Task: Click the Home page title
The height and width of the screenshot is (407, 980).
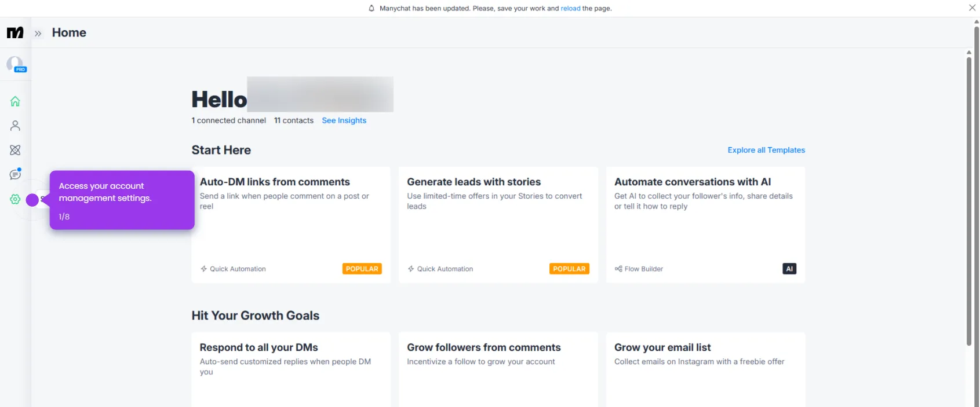Action: tap(69, 32)
